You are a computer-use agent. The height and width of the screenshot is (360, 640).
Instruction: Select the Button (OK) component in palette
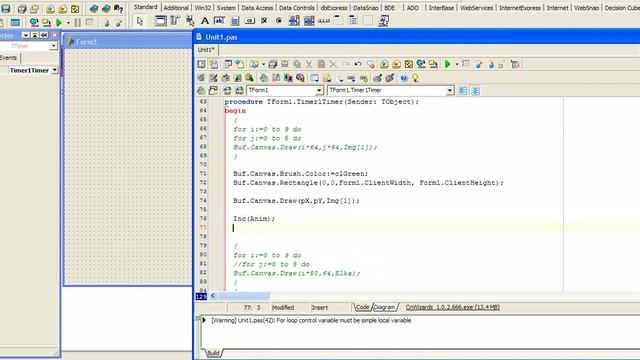click(x=249, y=21)
